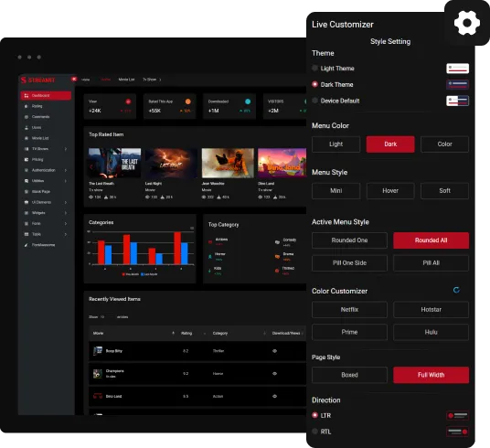490x448 pixels.
Task: Click the Last Month legend swatch in chart
Action: [x=143, y=274]
